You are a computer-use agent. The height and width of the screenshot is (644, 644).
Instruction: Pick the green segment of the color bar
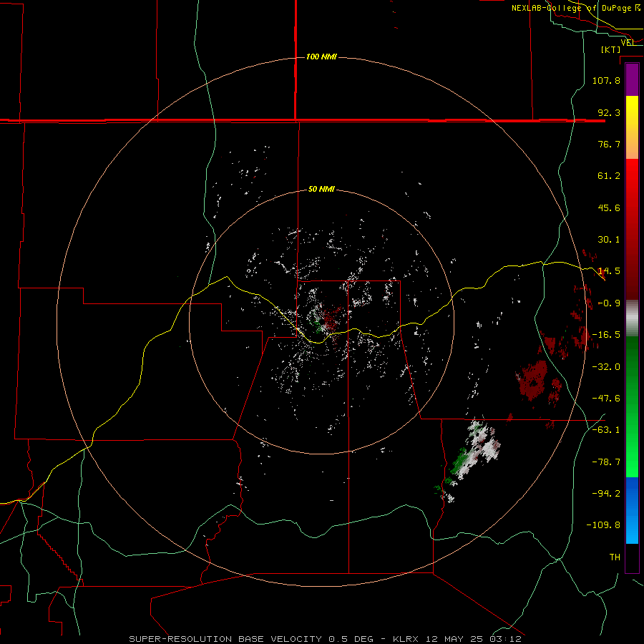632,406
